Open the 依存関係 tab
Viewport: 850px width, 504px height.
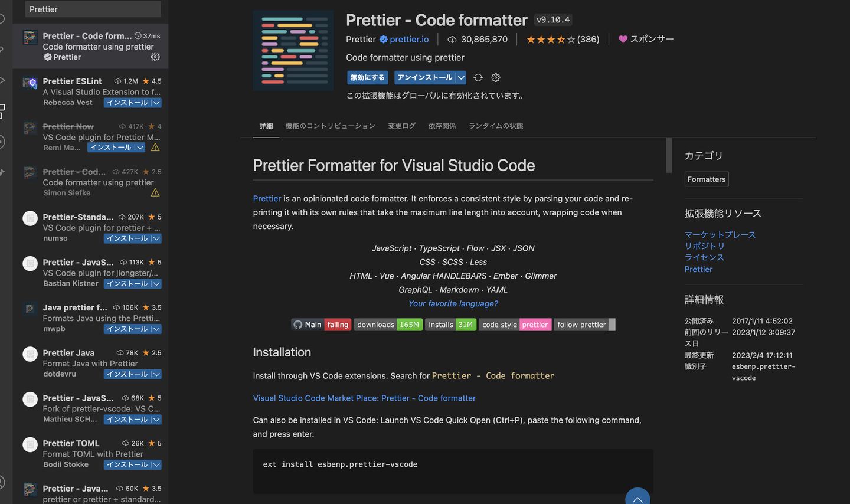442,126
